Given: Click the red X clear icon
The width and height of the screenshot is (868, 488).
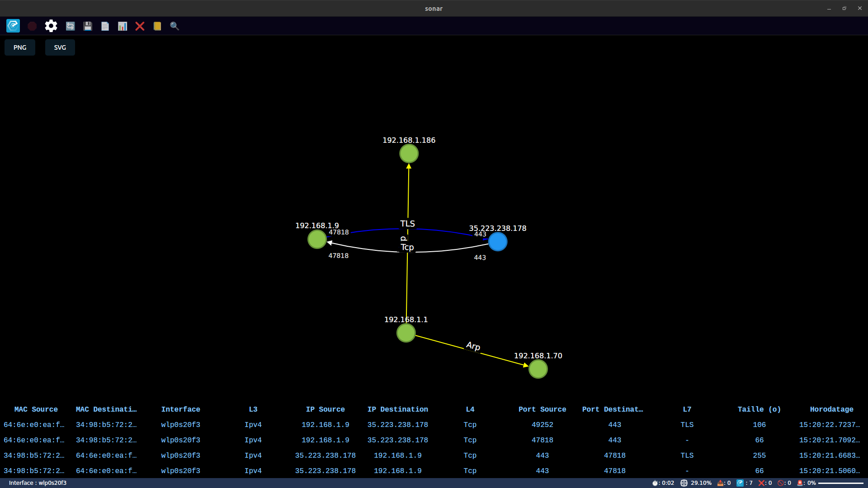Looking at the screenshot, I should pos(140,26).
